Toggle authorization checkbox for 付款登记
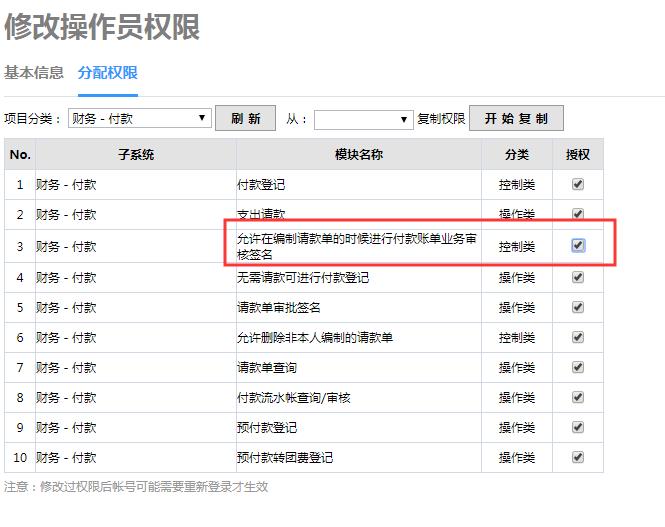Screen dimensions: 665x527 tap(578, 185)
